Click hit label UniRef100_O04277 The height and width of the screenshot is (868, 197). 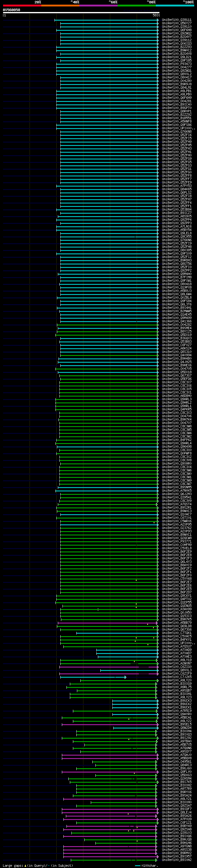176,67
